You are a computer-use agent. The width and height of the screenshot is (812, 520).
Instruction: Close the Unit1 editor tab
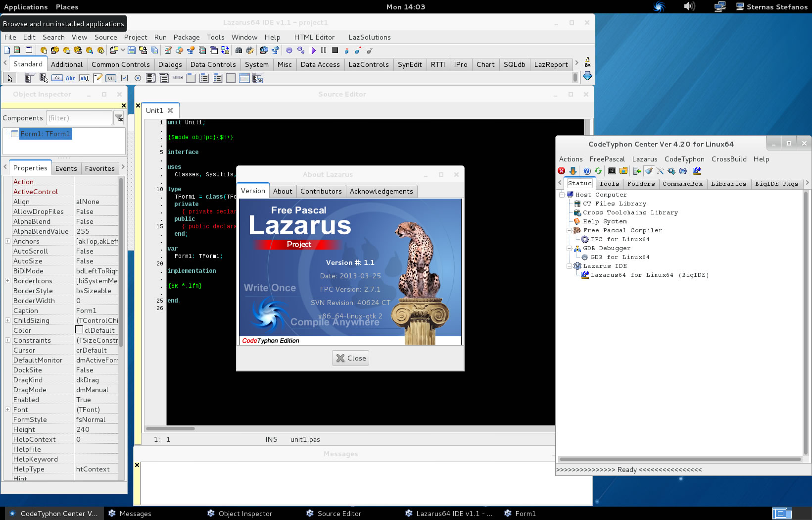170,110
